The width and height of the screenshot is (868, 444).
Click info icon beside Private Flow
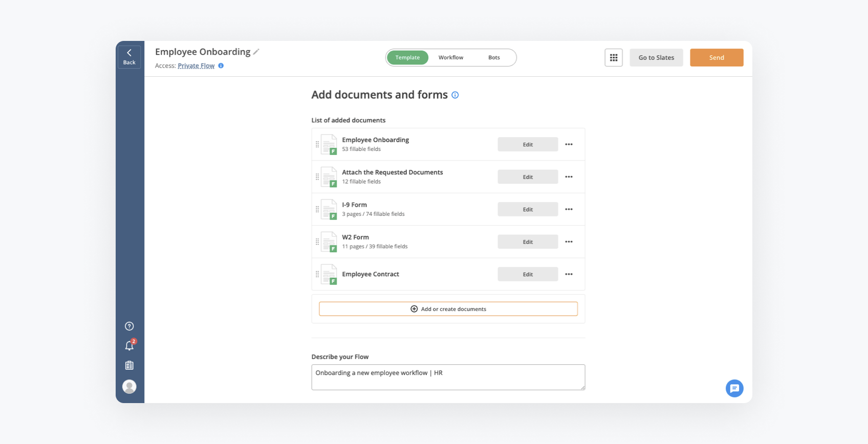pyautogui.click(x=221, y=65)
